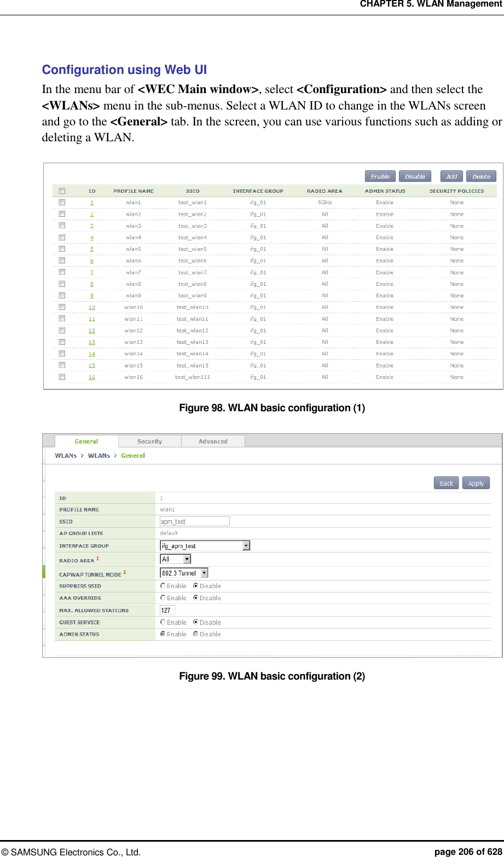Open WLAN ID 4 link
This screenshot has height=857, width=504.
click(x=92, y=238)
